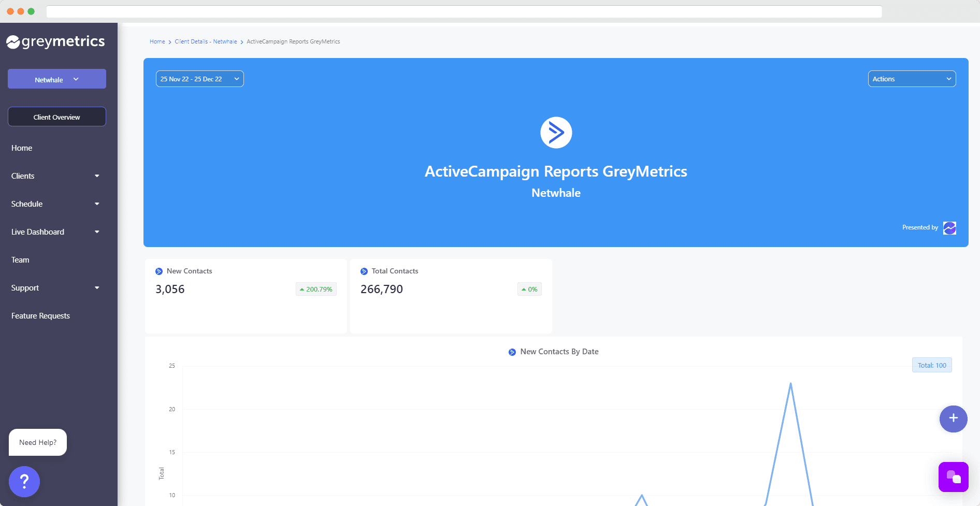Click the Netwhale subtitle in banner
Image resolution: width=980 pixels, height=506 pixels.
[556, 193]
